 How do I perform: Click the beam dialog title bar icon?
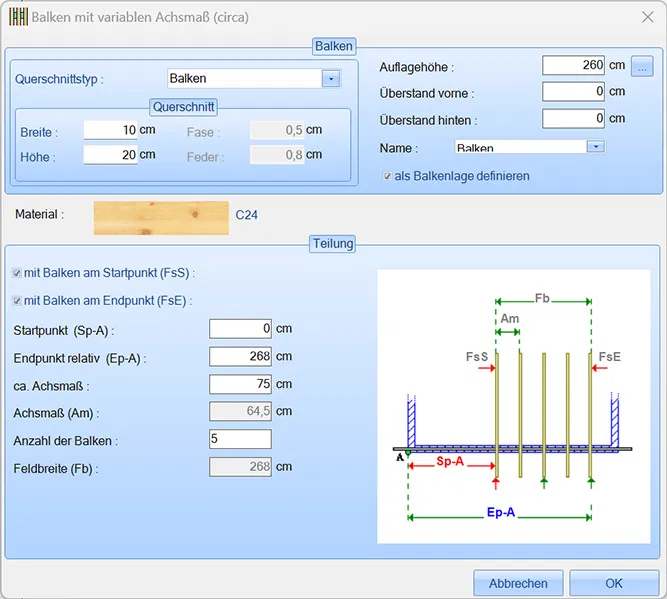pyautogui.click(x=17, y=17)
